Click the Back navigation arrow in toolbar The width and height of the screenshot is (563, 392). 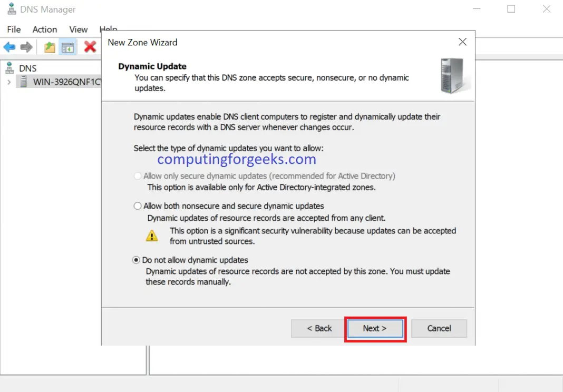9,47
